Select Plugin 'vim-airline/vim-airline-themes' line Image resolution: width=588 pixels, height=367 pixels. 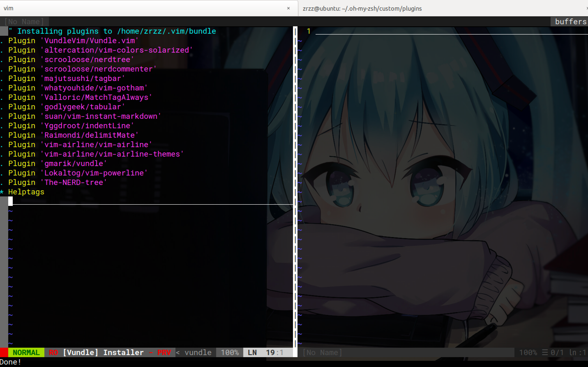[96, 154]
